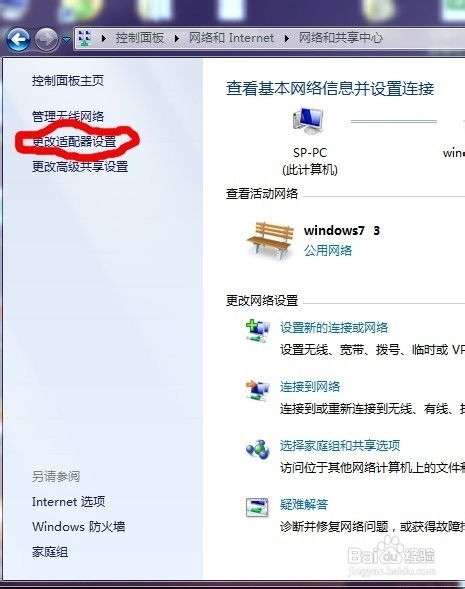The image size is (465, 589).
Task: Click the 公用网络 network type link
Action: coord(328,251)
